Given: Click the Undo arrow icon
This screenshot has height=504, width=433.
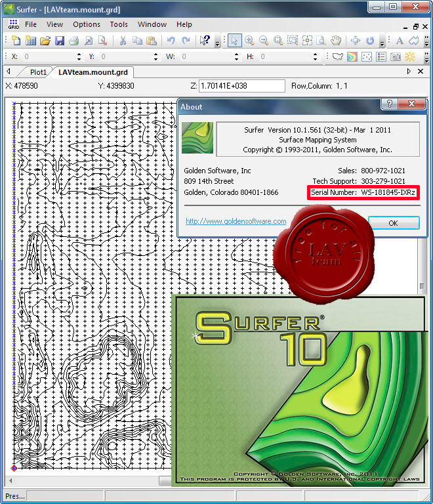Looking at the screenshot, I should coord(171,41).
